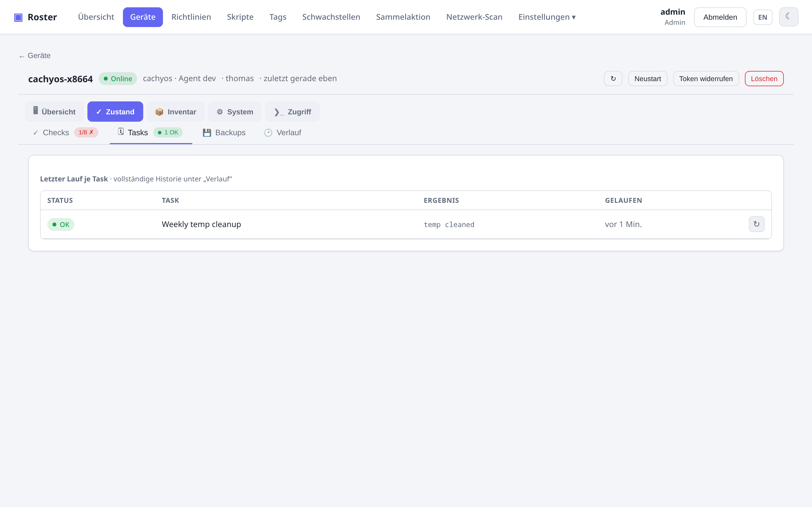Open the Backups sub-tab with floppy icon

[x=224, y=132]
